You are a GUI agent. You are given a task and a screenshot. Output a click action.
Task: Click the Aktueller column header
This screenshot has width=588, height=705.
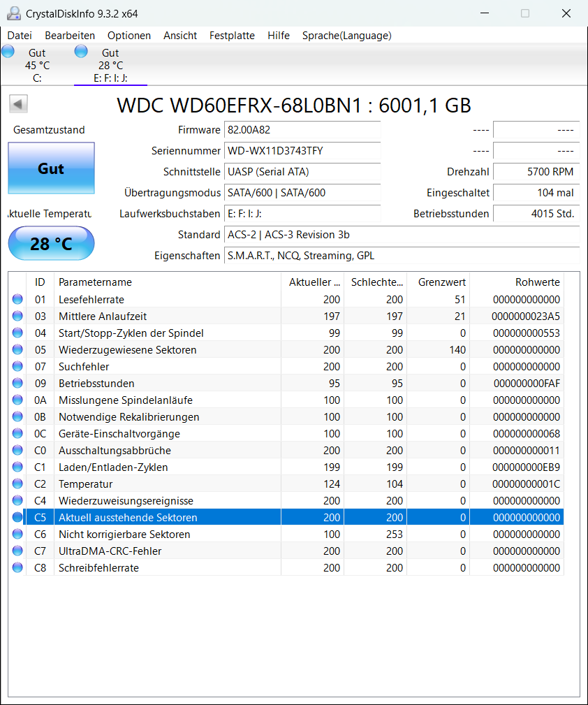tap(312, 282)
